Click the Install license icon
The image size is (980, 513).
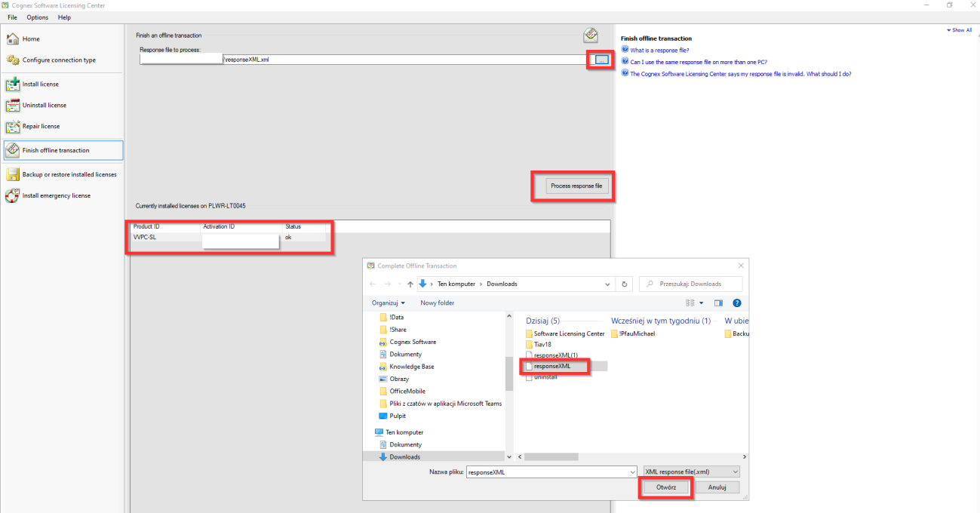(13, 84)
